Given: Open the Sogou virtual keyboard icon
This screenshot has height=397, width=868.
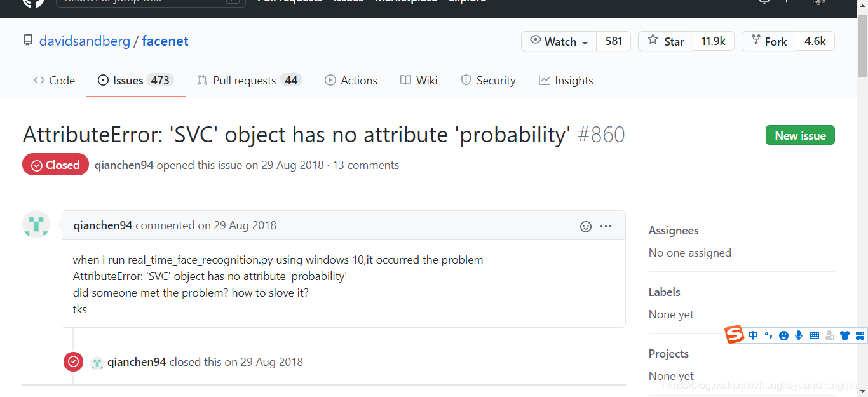Looking at the screenshot, I should coord(814,335).
